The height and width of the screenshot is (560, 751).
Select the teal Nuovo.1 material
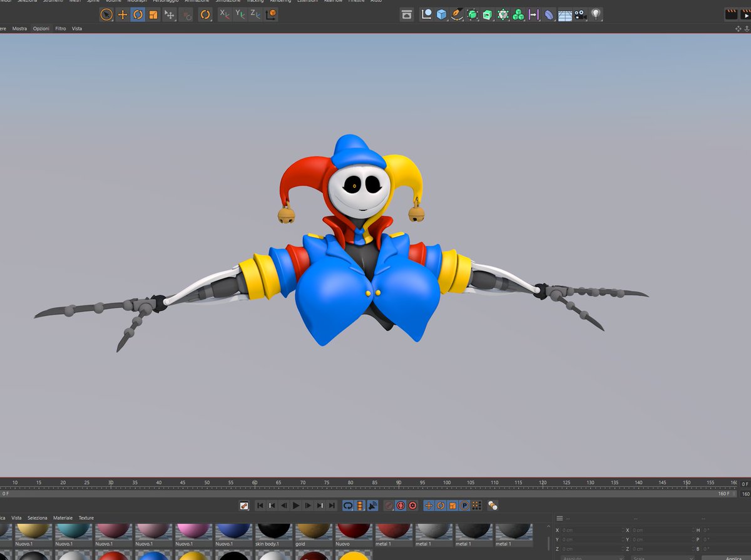[73, 536]
